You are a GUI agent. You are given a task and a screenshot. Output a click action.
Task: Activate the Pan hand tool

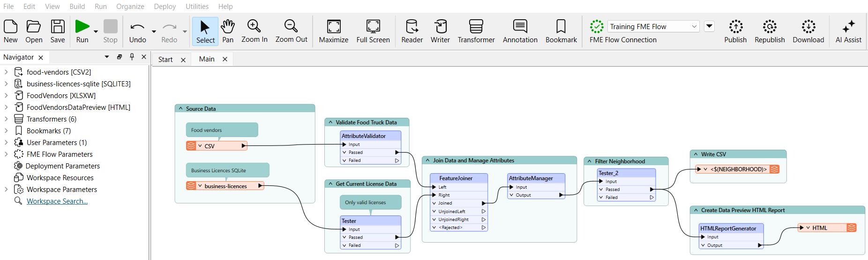click(228, 31)
